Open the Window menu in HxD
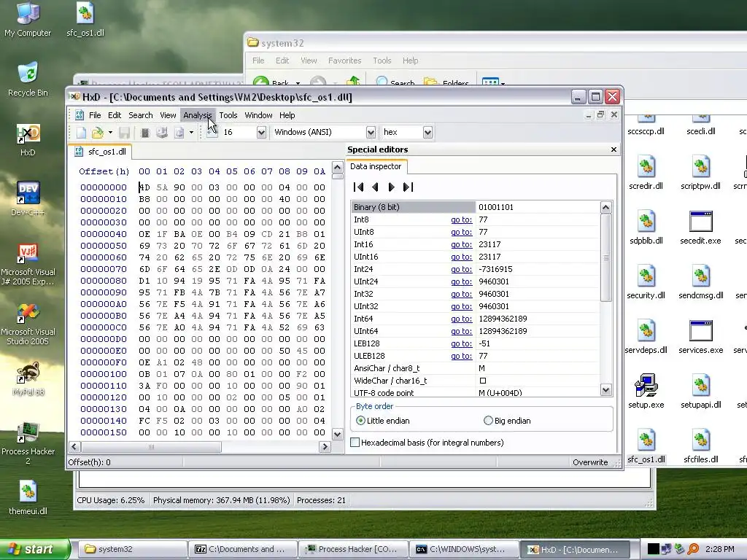Image resolution: width=747 pixels, height=560 pixels. (x=258, y=115)
